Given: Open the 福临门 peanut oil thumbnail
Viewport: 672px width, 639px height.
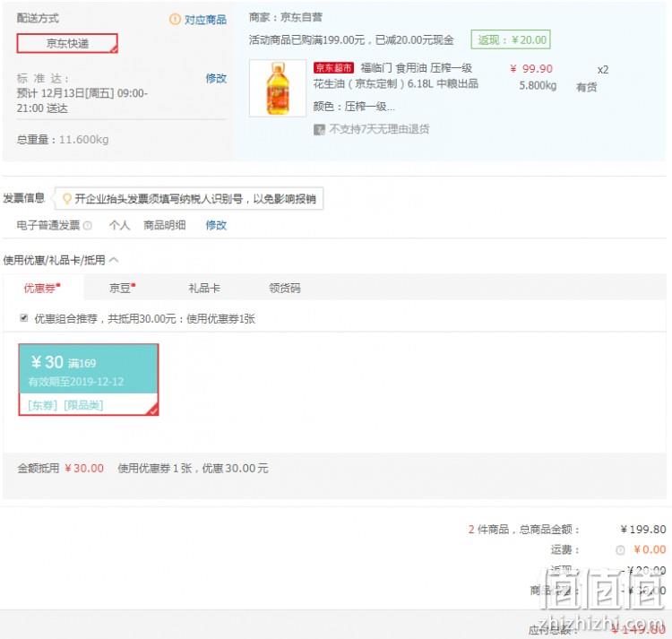Looking at the screenshot, I should click(278, 89).
